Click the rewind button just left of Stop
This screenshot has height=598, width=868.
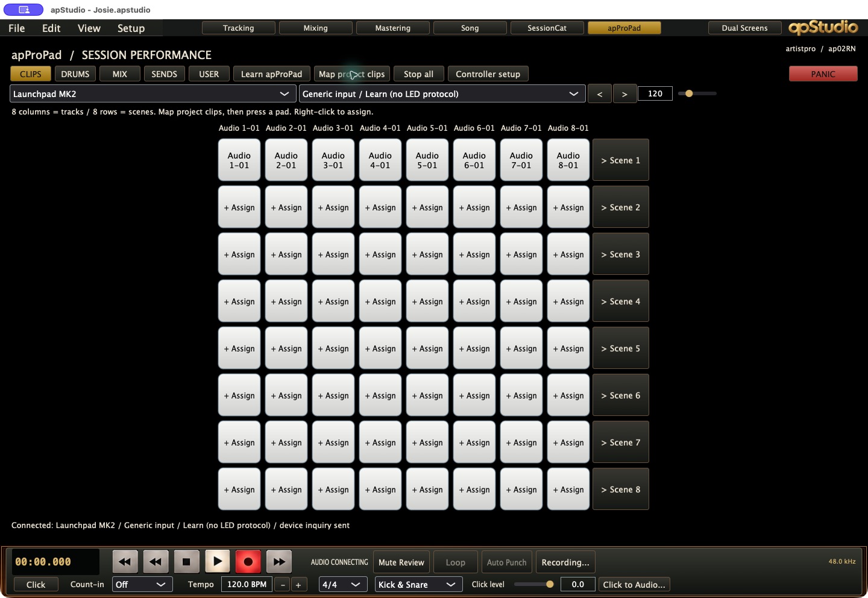(x=156, y=562)
